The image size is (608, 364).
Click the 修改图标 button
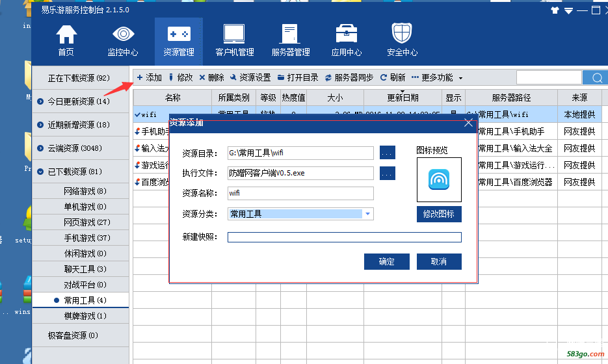[439, 214]
